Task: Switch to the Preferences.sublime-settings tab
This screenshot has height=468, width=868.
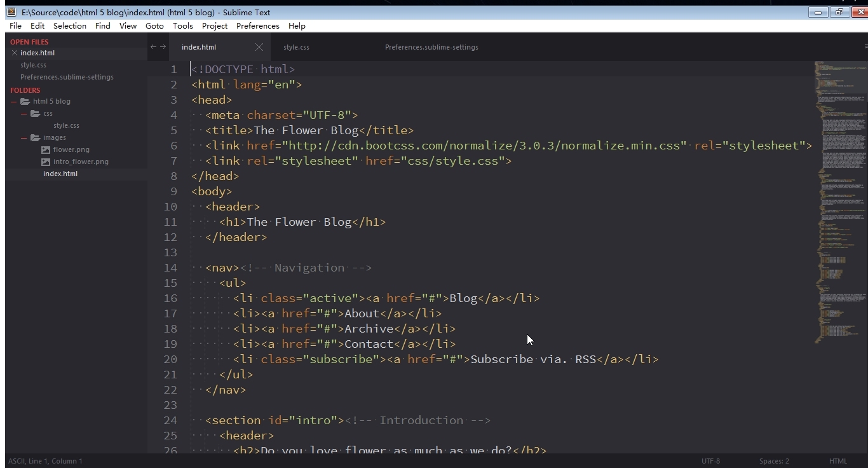Action: 431,47
